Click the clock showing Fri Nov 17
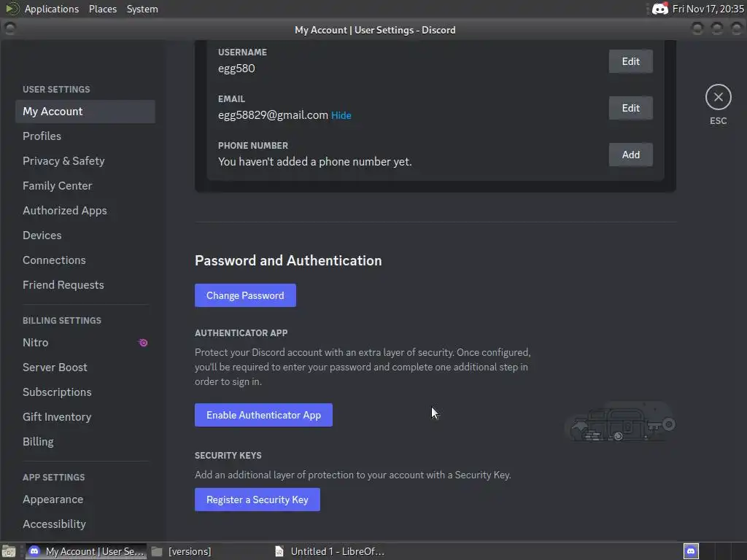Screen dimensions: 747x560 coord(708,9)
